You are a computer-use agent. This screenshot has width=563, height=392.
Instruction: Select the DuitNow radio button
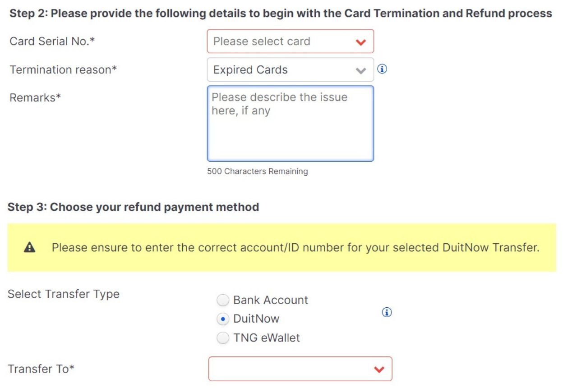[223, 319]
